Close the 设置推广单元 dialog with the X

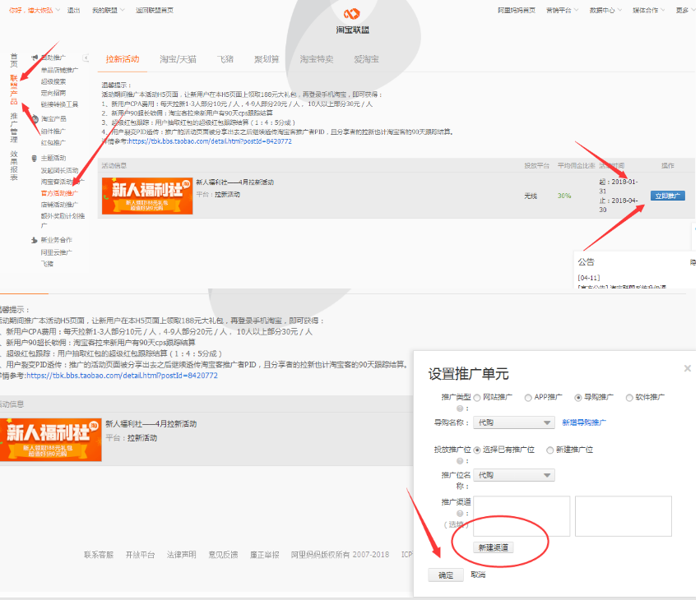[x=688, y=368]
